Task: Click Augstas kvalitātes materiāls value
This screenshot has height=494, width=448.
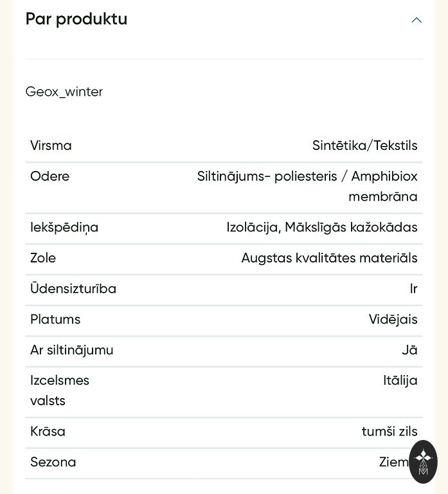Action: (329, 258)
